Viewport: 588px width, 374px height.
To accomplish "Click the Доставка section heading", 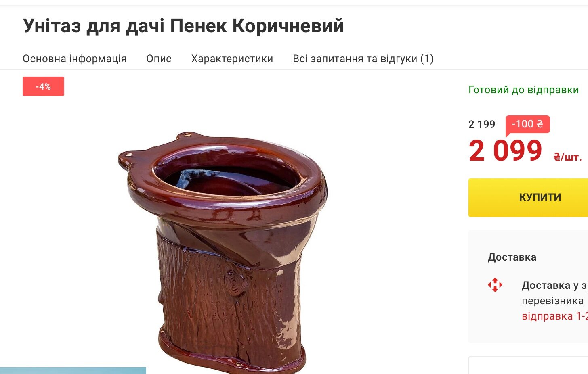I will click(512, 257).
